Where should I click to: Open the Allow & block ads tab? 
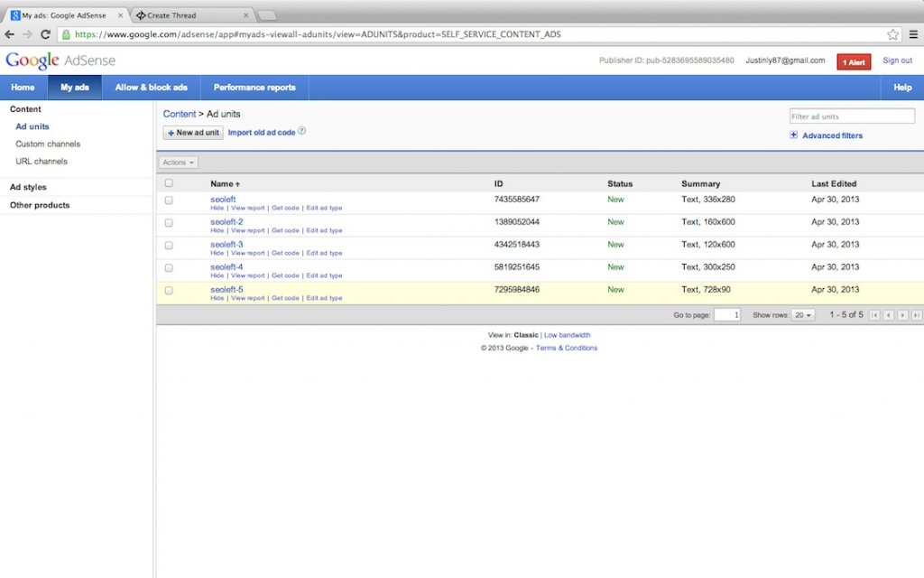pos(151,88)
